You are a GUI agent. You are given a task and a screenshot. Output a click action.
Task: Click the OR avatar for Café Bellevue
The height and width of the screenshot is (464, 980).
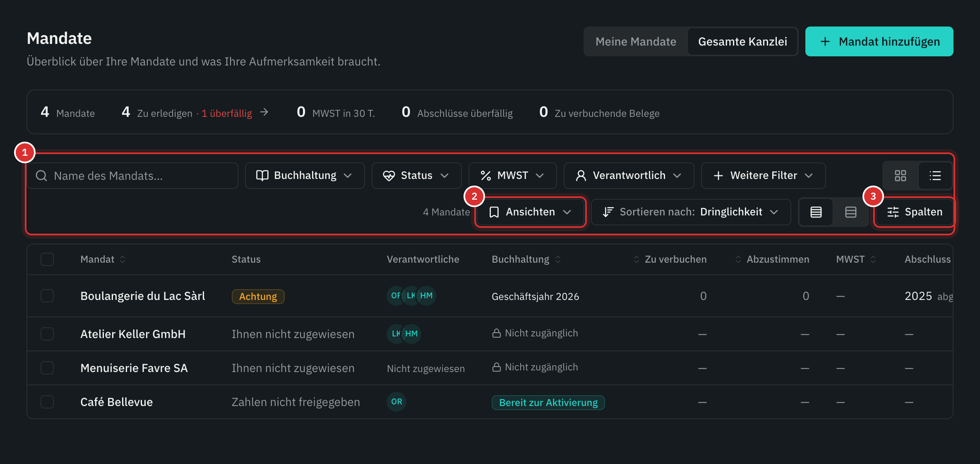(396, 401)
